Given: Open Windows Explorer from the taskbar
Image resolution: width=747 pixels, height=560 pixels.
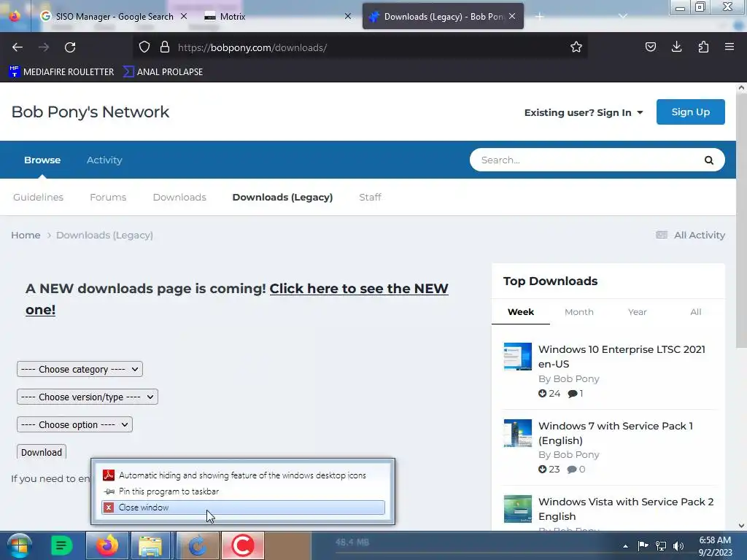Looking at the screenshot, I should [x=150, y=545].
